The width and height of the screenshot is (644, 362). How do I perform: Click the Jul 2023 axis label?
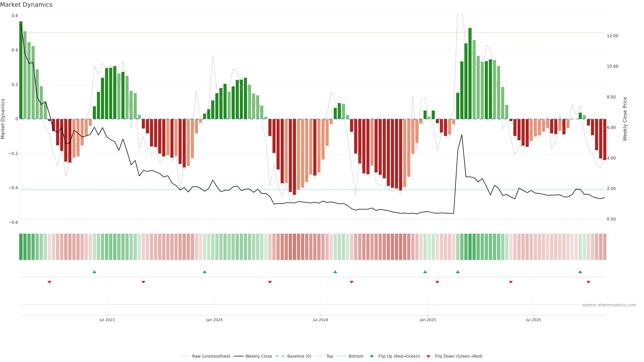pyautogui.click(x=107, y=320)
